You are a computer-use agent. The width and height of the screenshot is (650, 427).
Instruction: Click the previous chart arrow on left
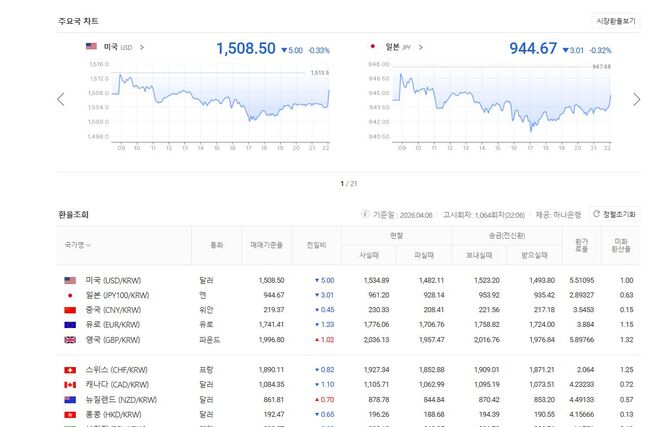(x=61, y=99)
